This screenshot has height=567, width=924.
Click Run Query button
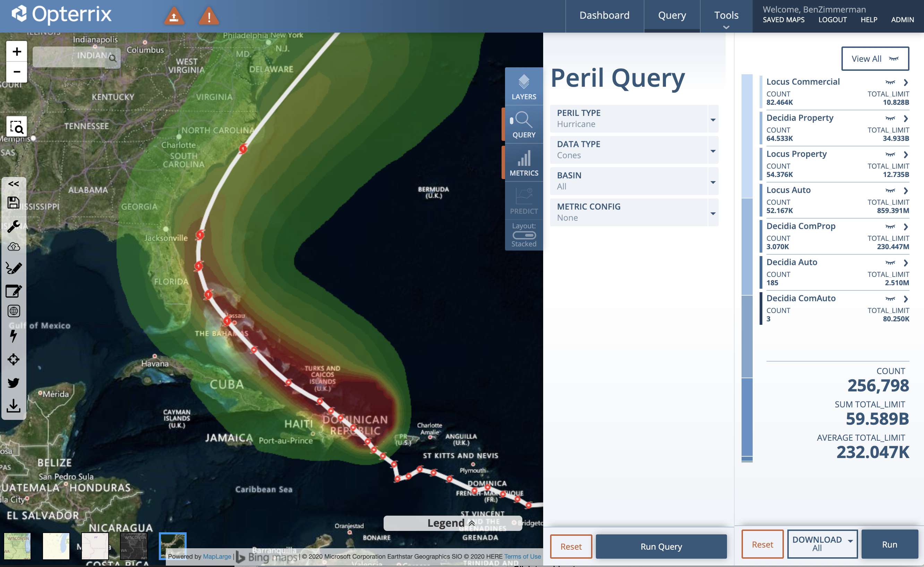click(661, 547)
